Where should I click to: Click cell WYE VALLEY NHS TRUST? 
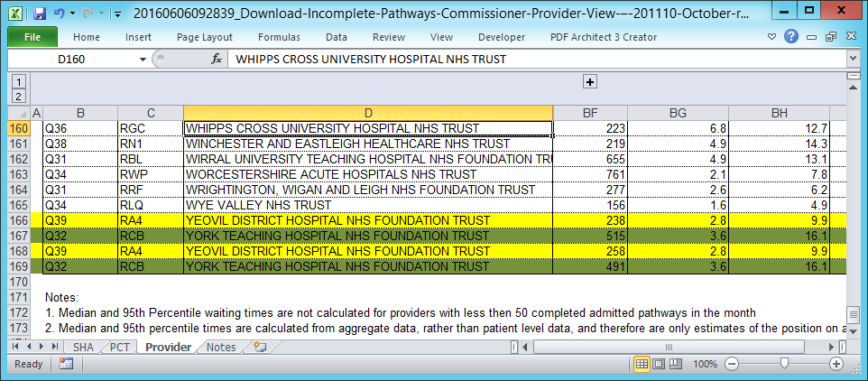coord(368,205)
